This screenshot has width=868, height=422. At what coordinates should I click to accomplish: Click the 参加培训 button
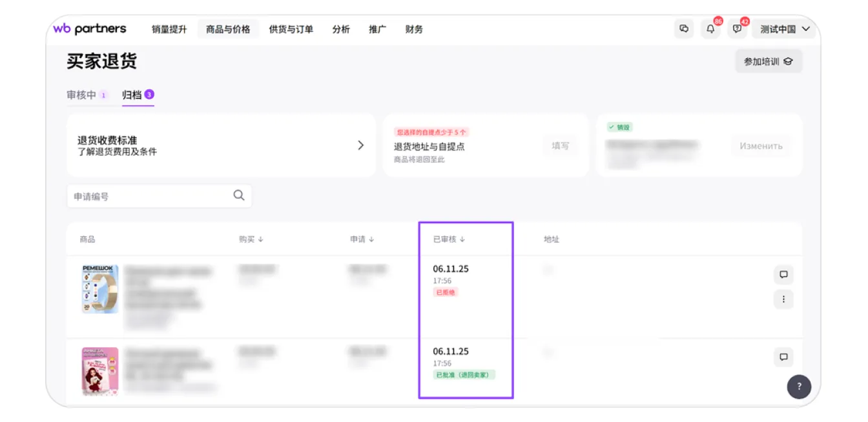(x=768, y=62)
